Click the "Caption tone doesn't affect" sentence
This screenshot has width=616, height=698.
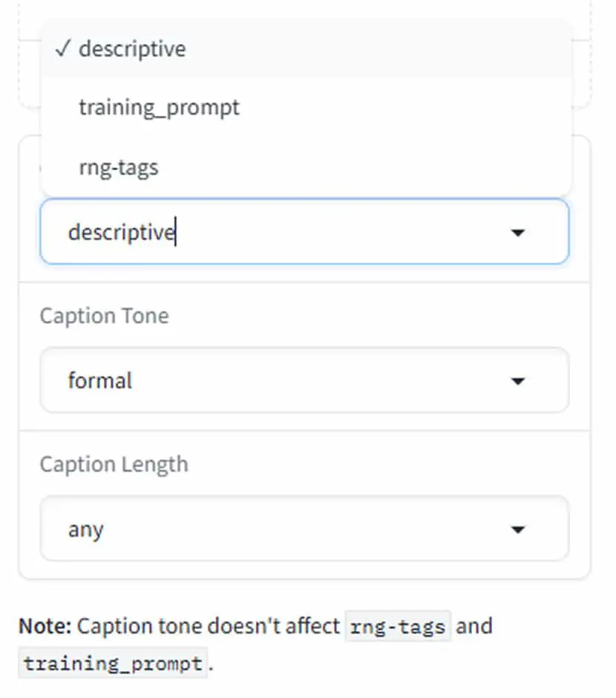pos(208,626)
